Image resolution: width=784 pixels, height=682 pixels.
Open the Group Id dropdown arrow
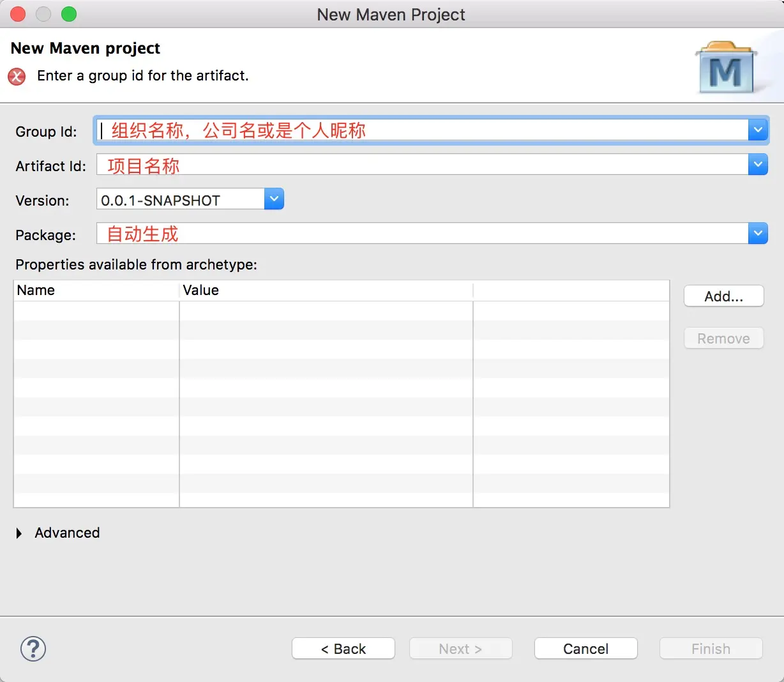[x=758, y=130]
